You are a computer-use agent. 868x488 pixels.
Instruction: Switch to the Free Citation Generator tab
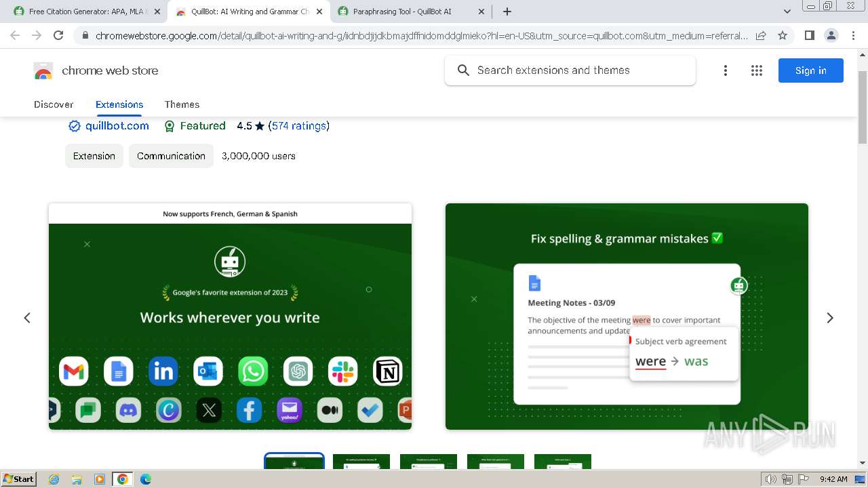pos(88,12)
